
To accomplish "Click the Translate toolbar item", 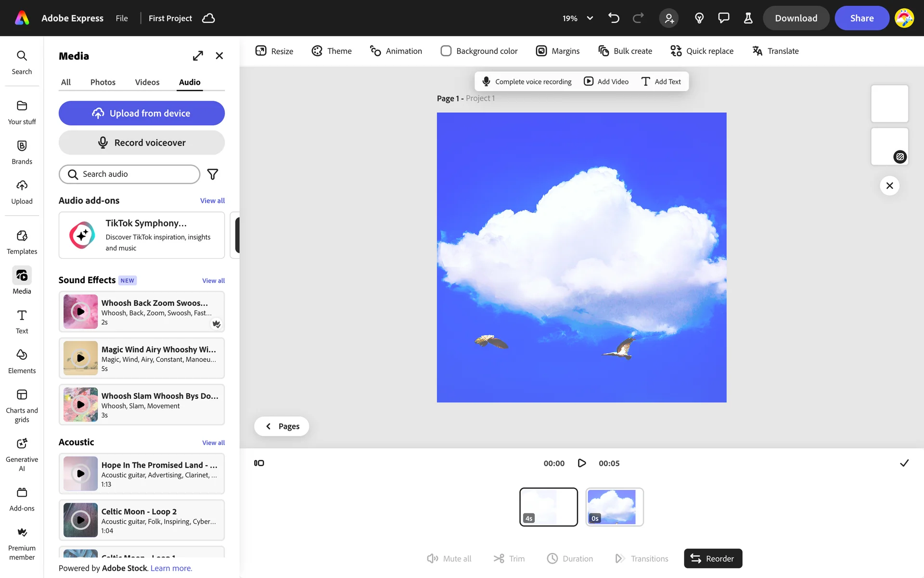I will [x=775, y=51].
